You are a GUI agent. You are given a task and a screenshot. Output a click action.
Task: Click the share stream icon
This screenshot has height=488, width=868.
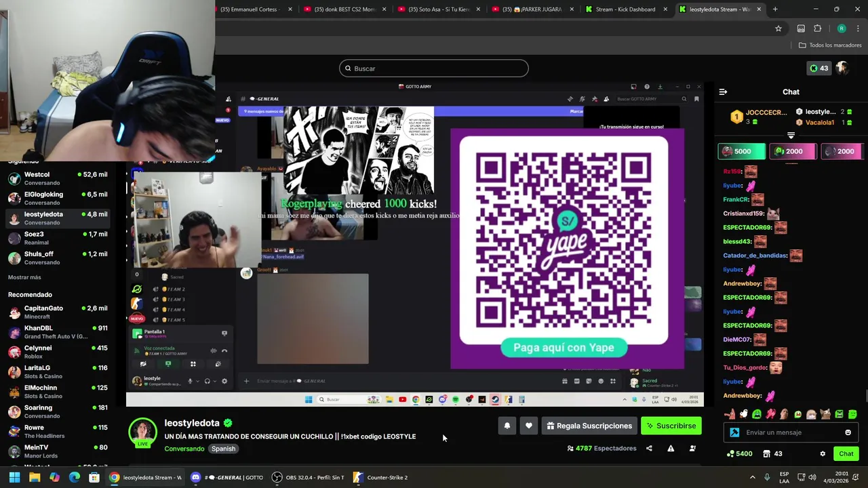tap(649, 448)
